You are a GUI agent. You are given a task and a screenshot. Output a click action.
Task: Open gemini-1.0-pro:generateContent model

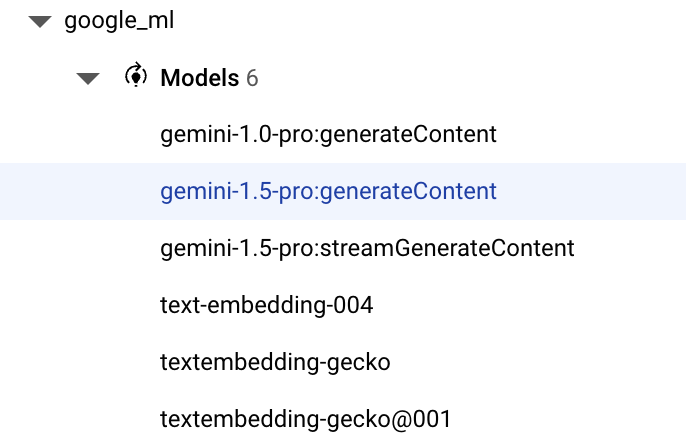(328, 134)
